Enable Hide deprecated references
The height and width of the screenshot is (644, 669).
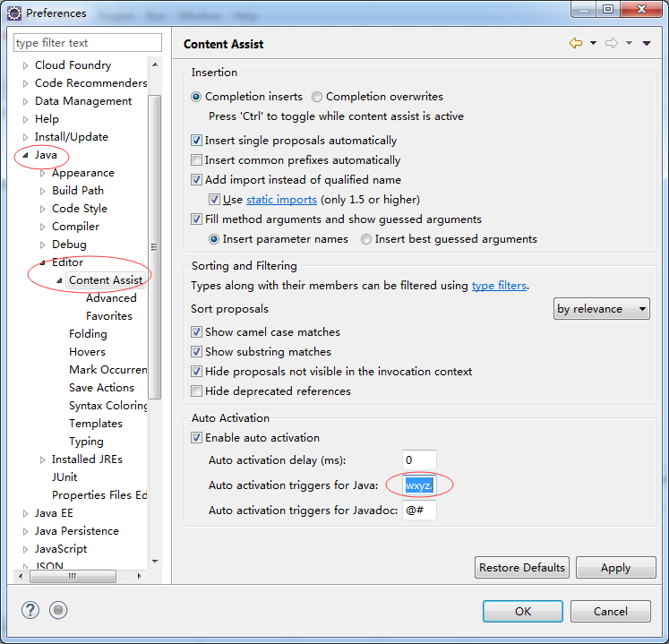[x=196, y=391]
